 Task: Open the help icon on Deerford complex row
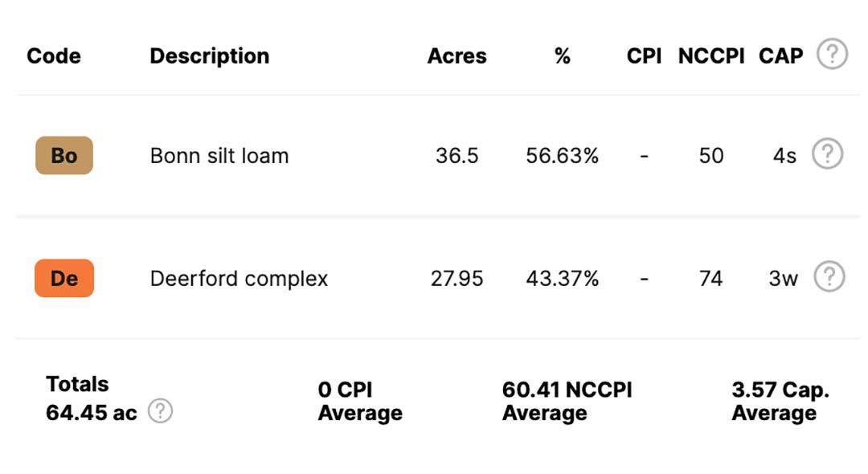click(x=829, y=276)
